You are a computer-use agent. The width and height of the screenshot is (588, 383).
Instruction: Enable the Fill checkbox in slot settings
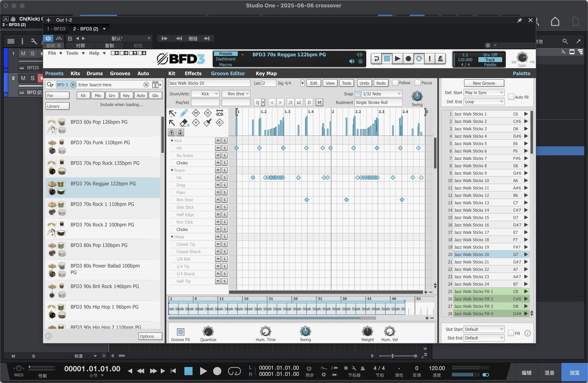click(x=511, y=333)
